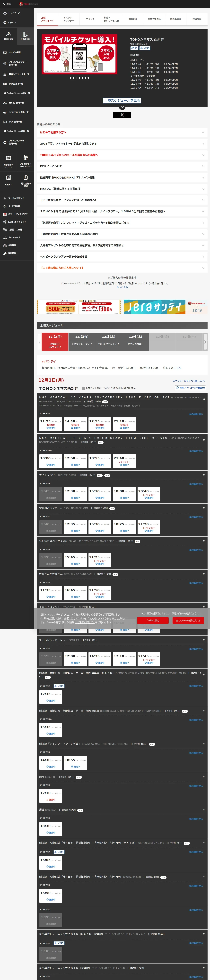The width and height of the screenshot is (210, 980).
Task: Pick the 18:30 爆弾 showtime
Action: click(x=51, y=829)
